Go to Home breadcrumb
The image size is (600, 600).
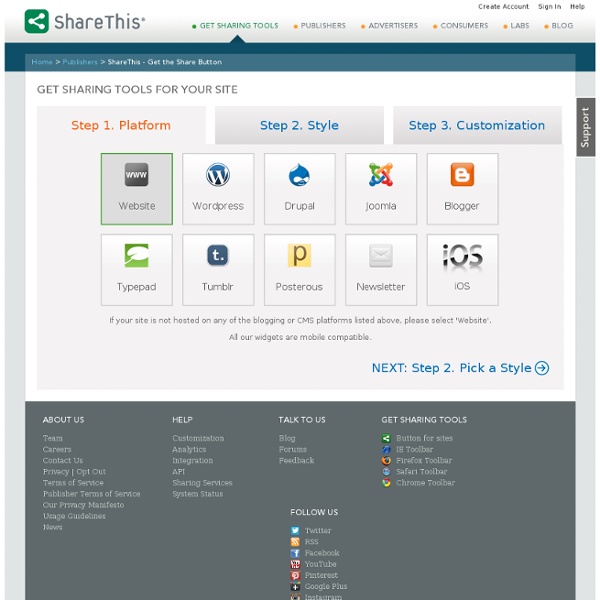pos(42,62)
